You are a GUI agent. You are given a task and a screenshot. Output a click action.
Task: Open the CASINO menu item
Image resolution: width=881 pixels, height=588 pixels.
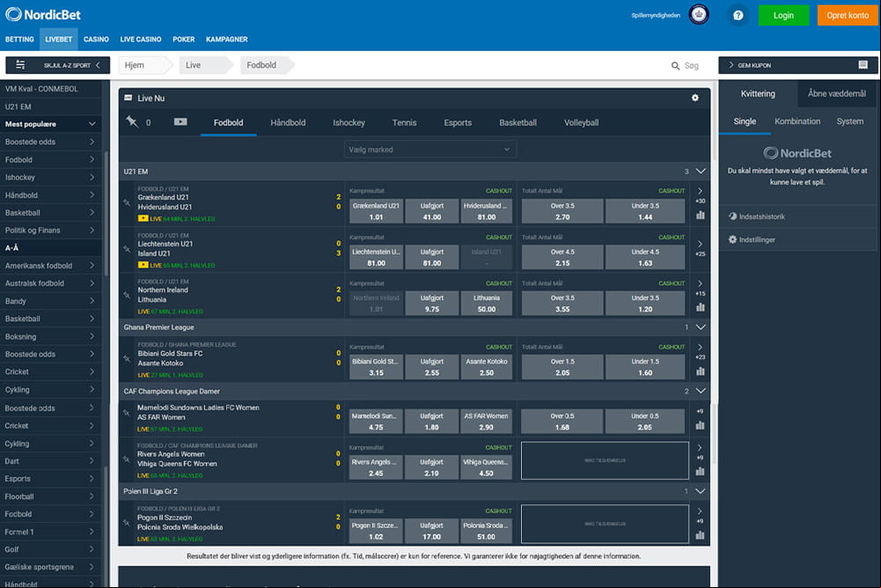(96, 40)
